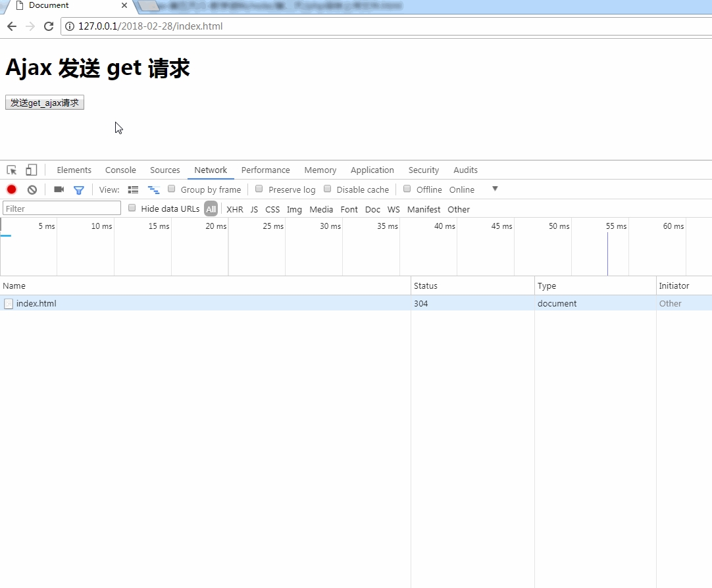Open the Online throttling dropdown
The height and width of the screenshot is (588, 712).
(472, 189)
